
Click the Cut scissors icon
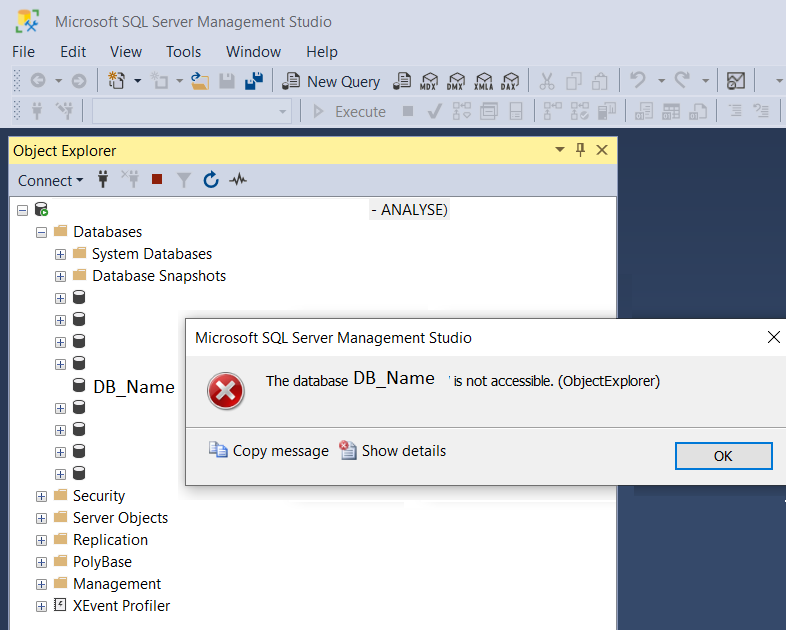click(x=547, y=81)
